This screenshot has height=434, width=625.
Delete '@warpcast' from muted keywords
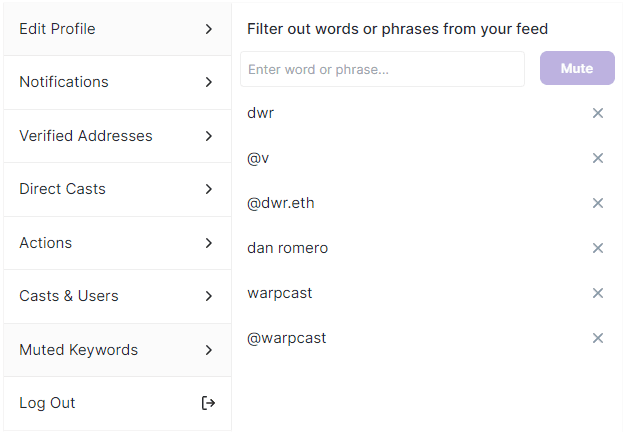coord(598,338)
